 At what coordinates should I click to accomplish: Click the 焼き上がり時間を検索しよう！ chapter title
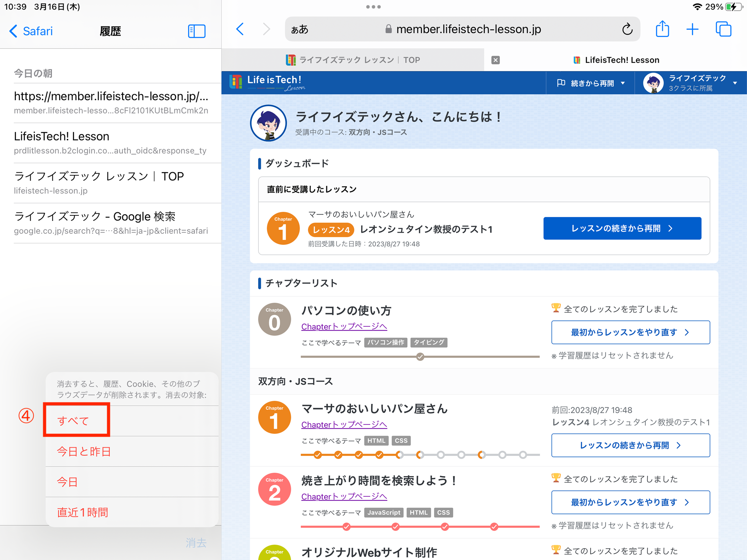(x=379, y=480)
